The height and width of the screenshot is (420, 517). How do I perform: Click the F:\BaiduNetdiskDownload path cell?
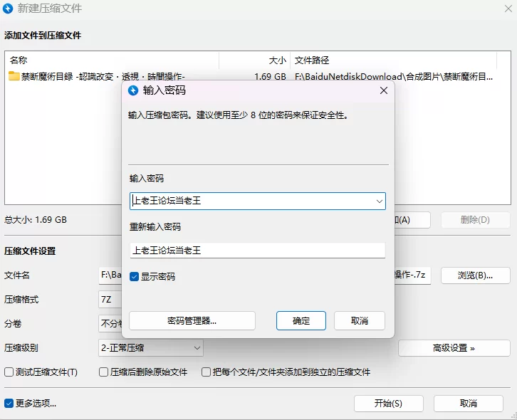point(394,77)
